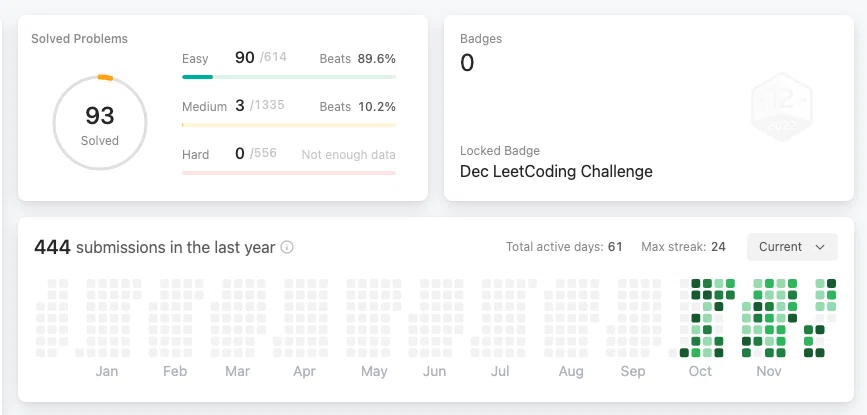The height and width of the screenshot is (415, 867).
Task: Click the Max streak 24 statistic
Action: coord(683,247)
